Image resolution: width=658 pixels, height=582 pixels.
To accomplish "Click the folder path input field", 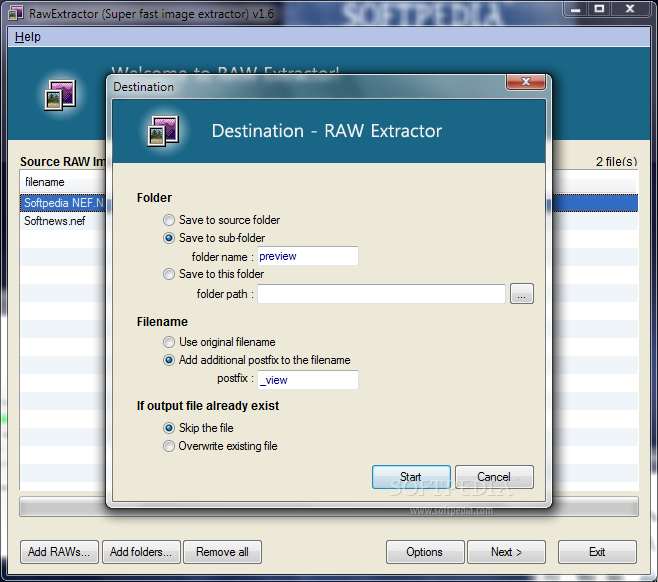I will 381,294.
